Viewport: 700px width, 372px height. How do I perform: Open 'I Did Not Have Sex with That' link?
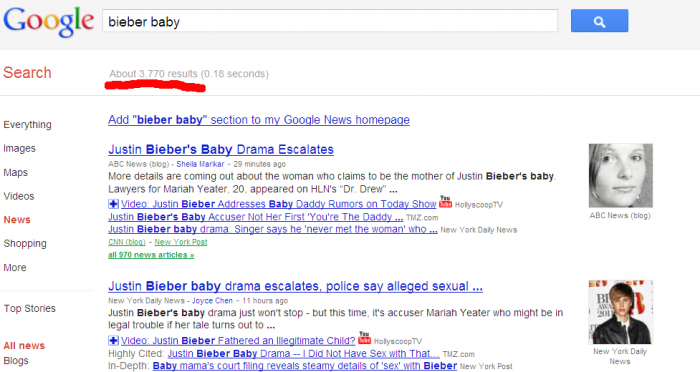(x=304, y=354)
